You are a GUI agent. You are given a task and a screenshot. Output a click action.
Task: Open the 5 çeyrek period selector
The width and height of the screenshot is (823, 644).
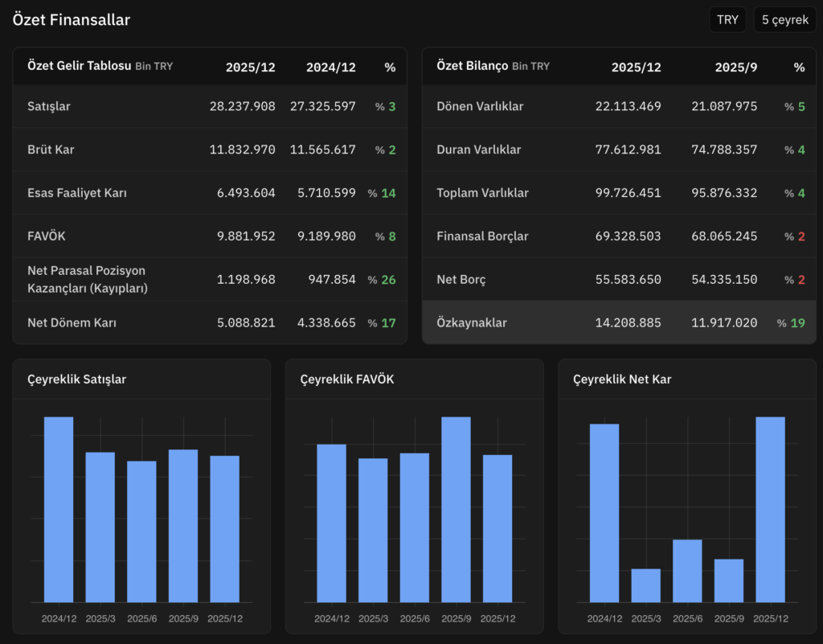pos(784,20)
